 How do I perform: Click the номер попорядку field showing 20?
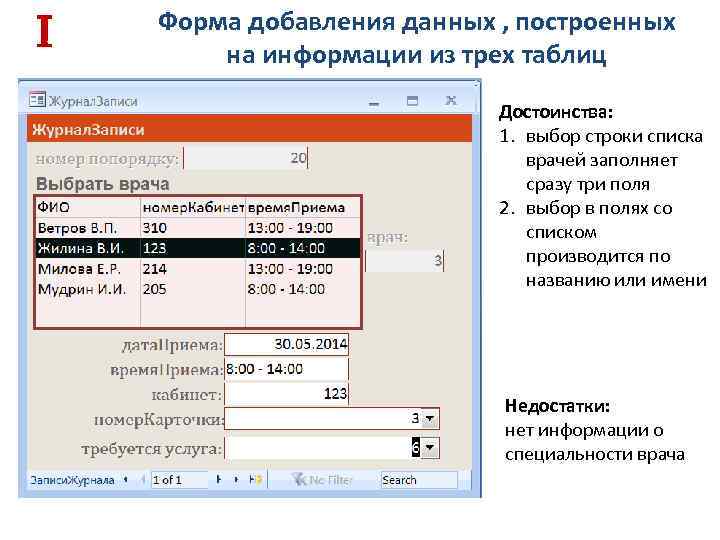(246, 158)
